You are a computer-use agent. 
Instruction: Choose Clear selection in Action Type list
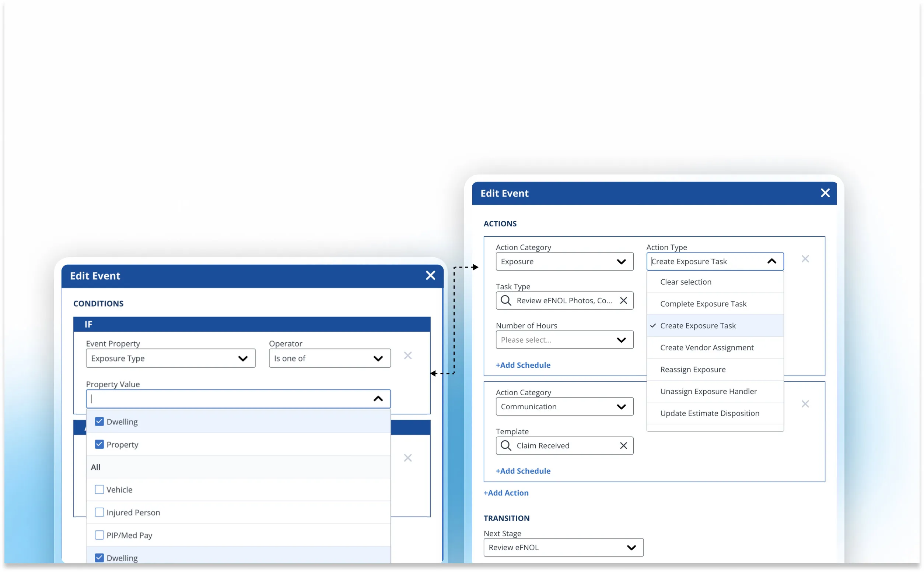point(685,282)
